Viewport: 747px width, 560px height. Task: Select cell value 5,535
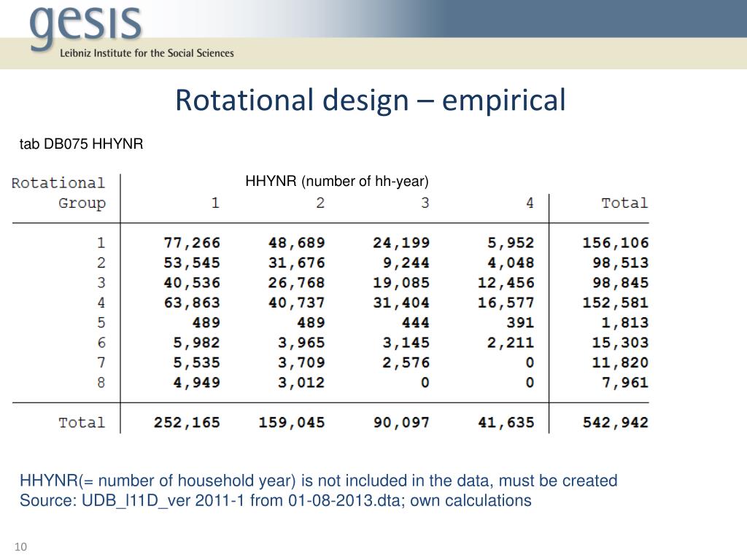coord(197,363)
